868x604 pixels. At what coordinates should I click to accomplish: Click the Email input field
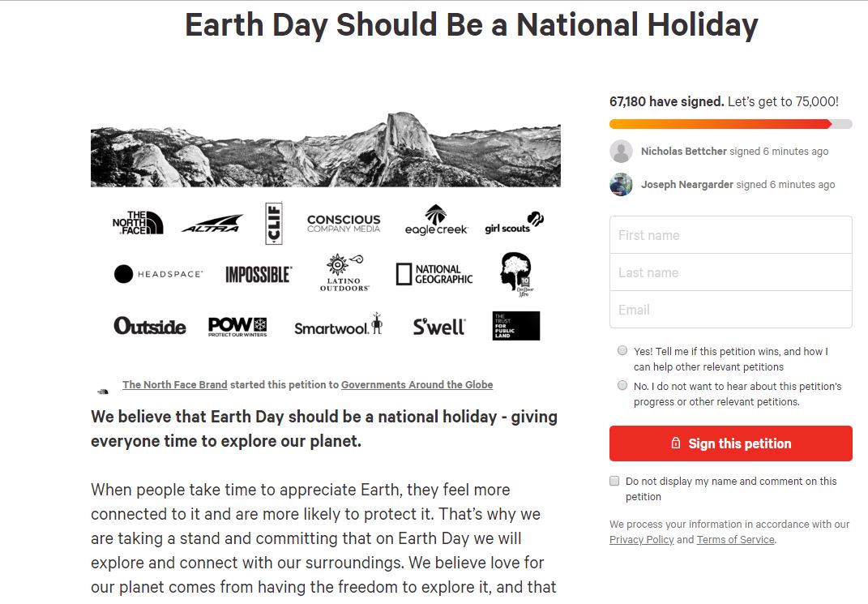730,310
